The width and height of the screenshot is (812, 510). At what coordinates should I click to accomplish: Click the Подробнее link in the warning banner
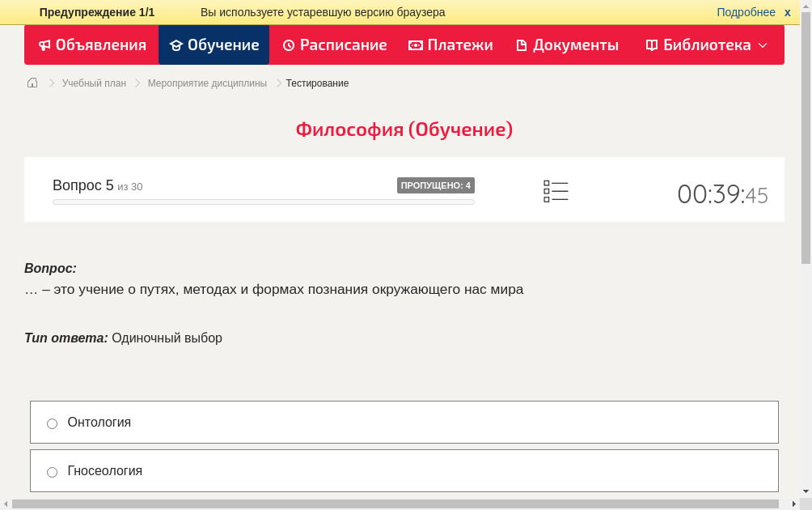tap(745, 11)
